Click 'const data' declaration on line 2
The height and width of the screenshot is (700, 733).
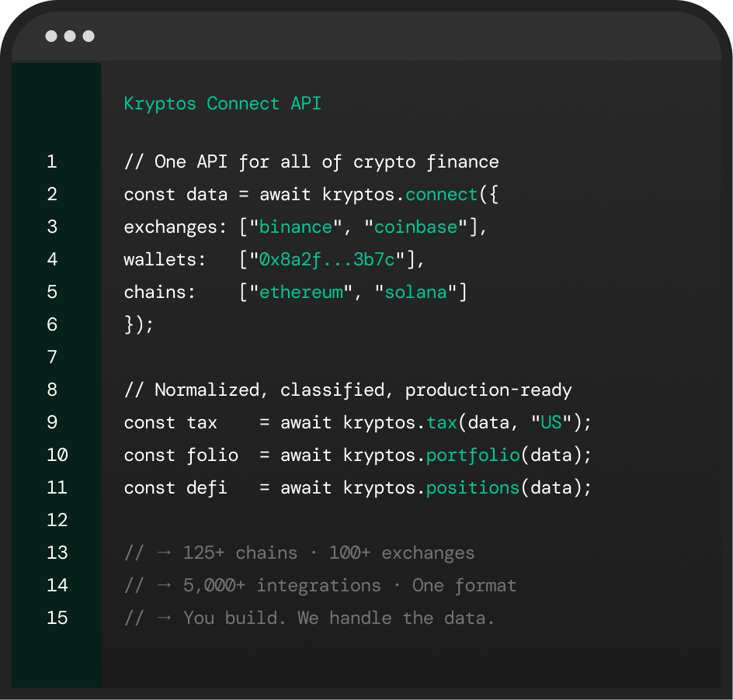pyautogui.click(x=175, y=194)
